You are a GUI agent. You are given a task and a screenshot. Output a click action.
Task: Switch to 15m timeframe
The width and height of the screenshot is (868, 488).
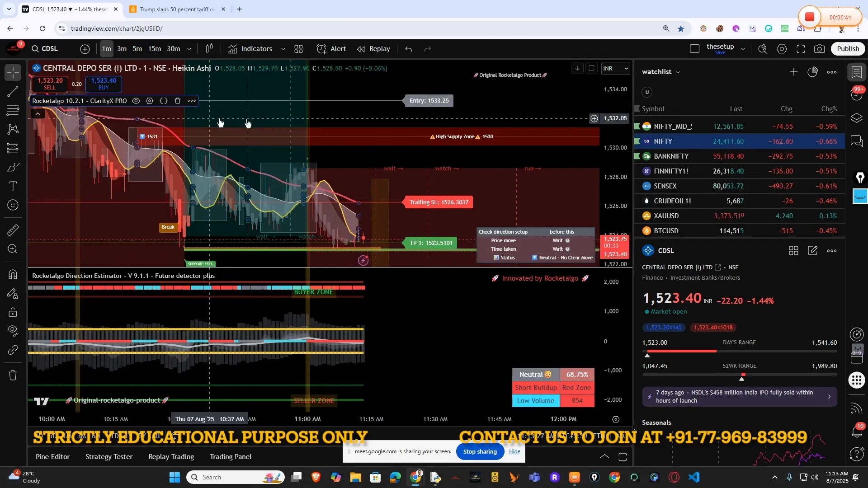[x=155, y=49]
